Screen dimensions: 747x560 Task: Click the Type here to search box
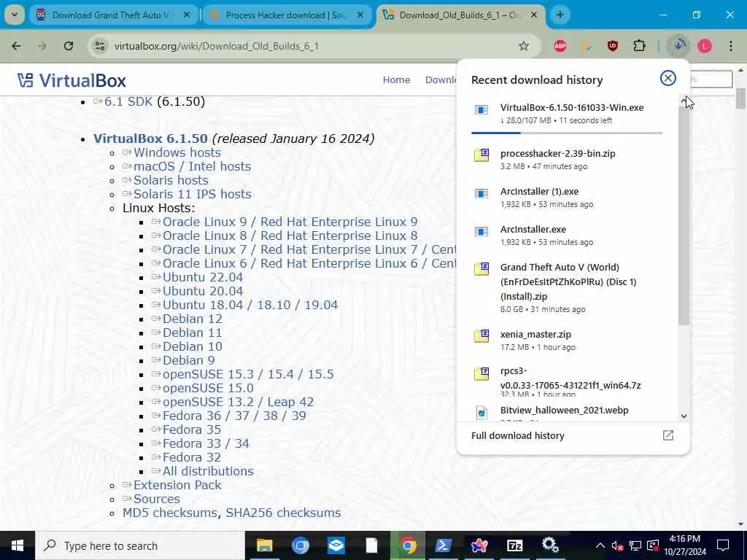point(139,545)
